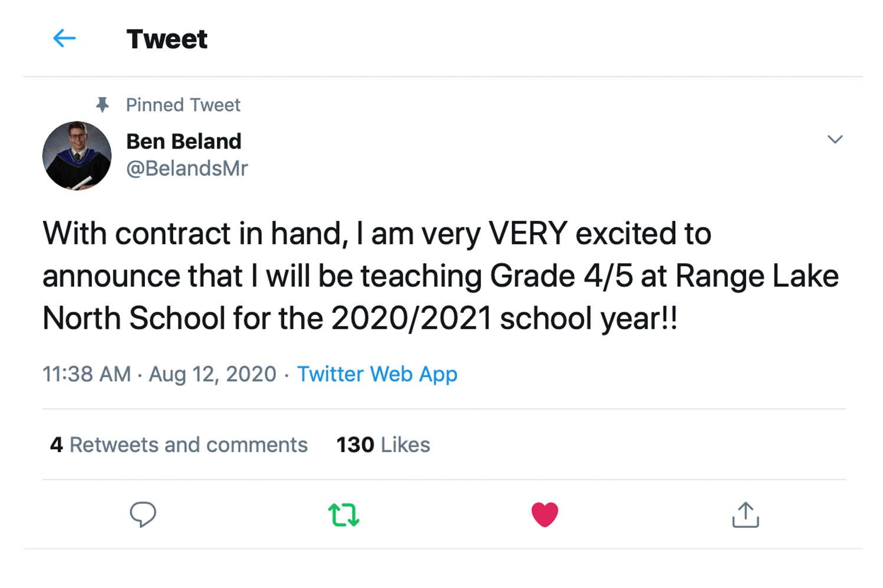Visit the @BelandsMr handle
883x588 pixels.
187,169
